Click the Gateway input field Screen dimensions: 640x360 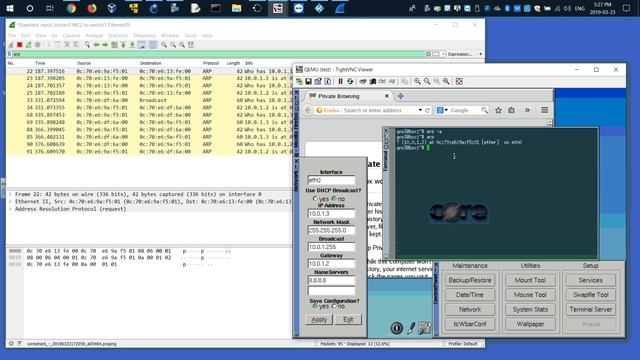click(331, 264)
